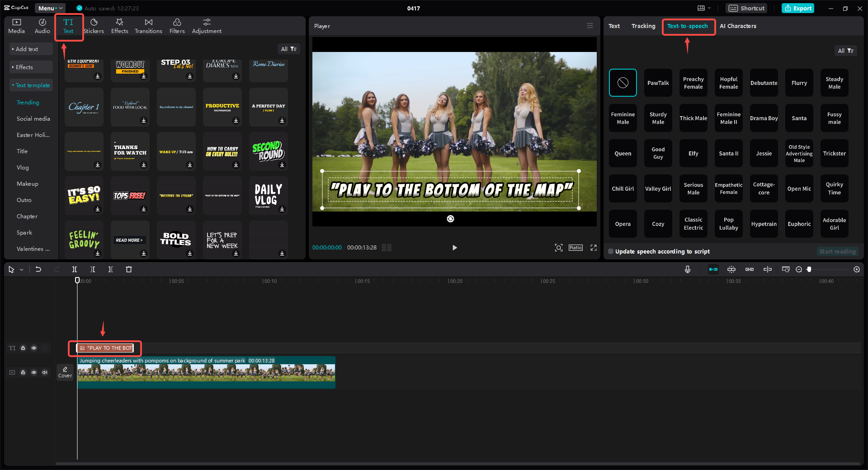Click the playhead marker at 00:00
Screen dimensions: 868x470
point(77,280)
